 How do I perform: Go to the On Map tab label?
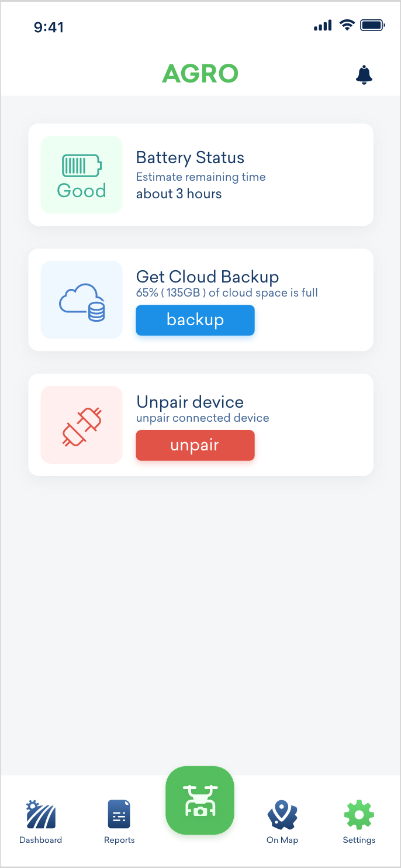(282, 840)
